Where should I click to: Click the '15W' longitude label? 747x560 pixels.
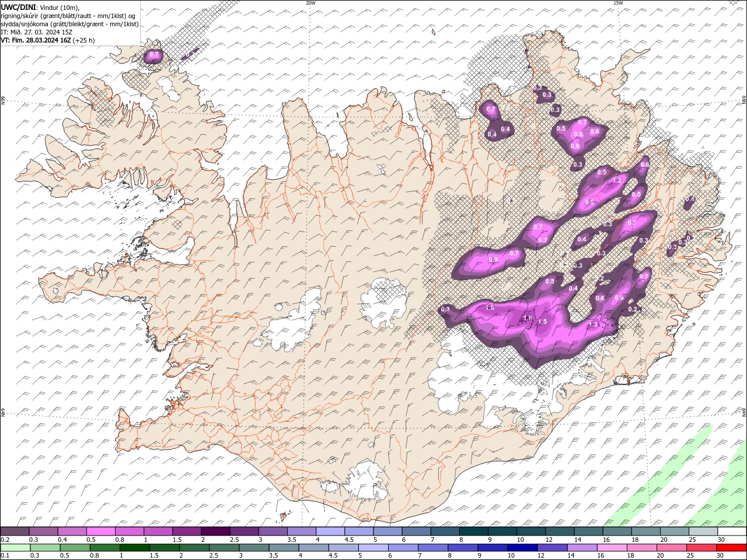click(618, 3)
